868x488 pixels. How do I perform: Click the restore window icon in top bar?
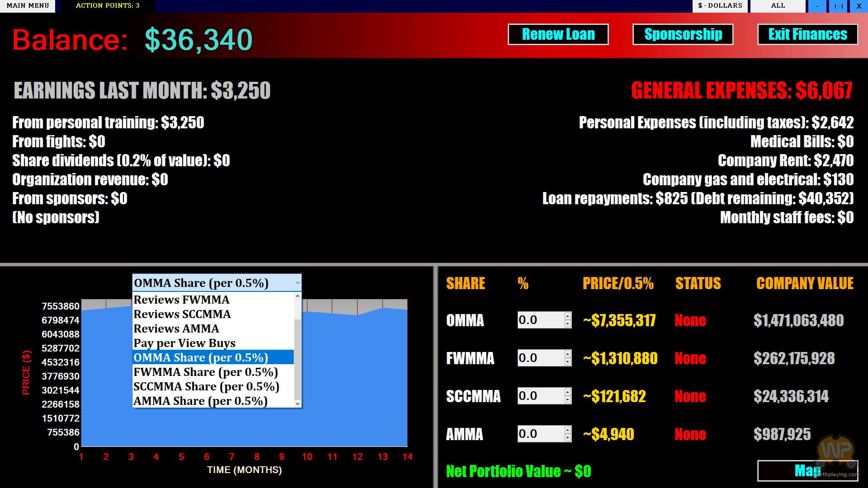pos(838,6)
